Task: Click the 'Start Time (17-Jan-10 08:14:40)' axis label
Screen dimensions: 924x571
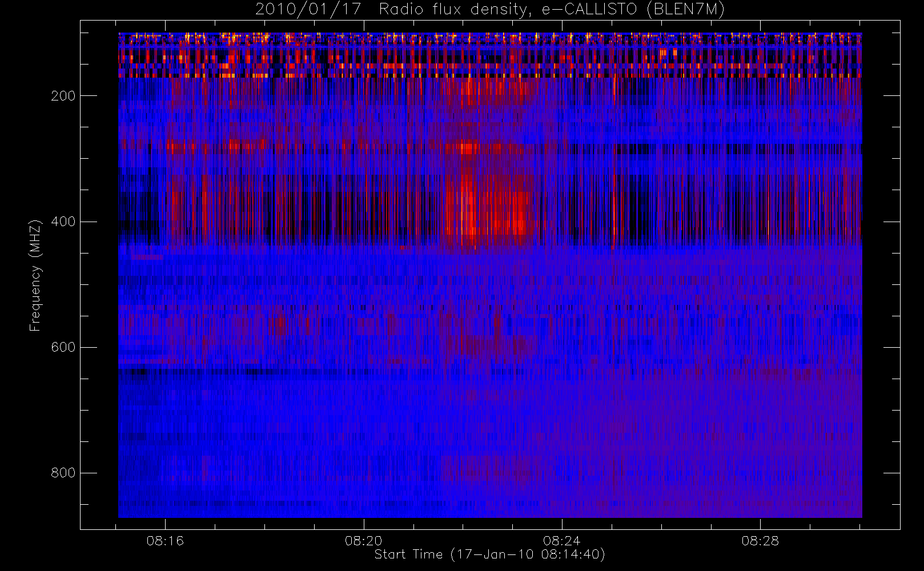Action: [x=489, y=554]
